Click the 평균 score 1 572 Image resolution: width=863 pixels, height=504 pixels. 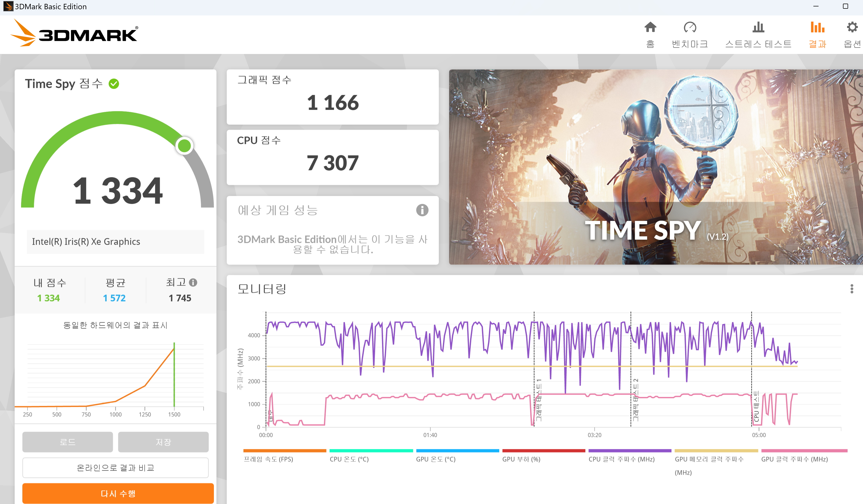pos(114,298)
